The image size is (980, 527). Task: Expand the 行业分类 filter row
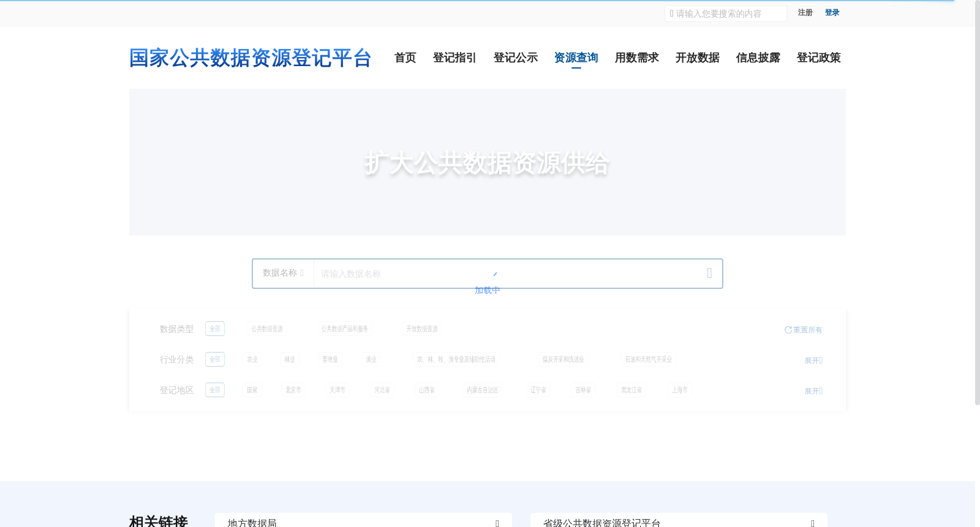click(813, 361)
